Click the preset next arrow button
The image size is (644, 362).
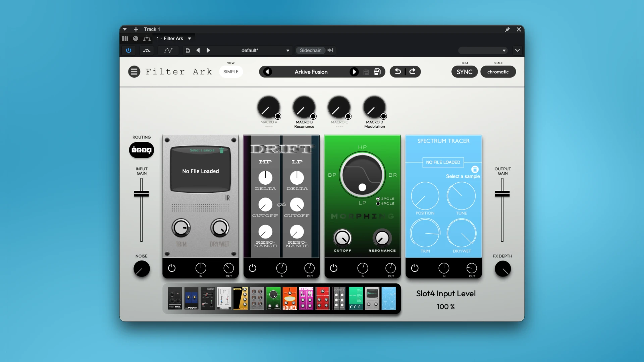click(354, 72)
